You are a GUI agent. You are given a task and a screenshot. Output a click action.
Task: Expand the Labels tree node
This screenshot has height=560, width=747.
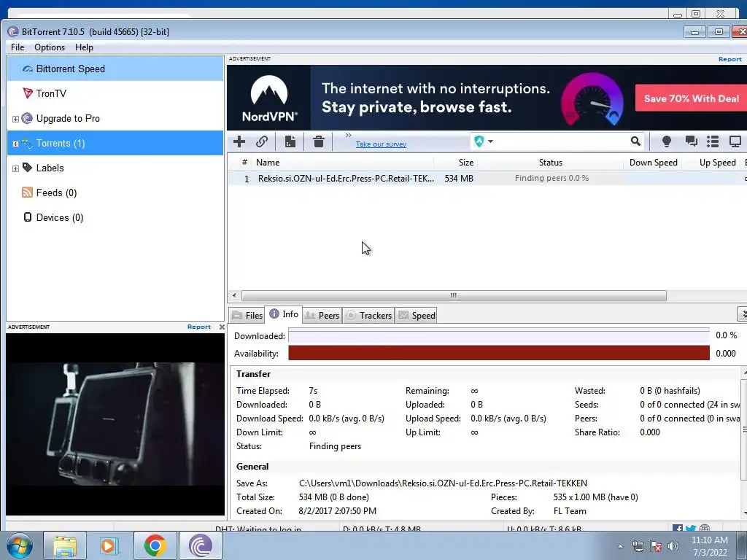pos(15,168)
